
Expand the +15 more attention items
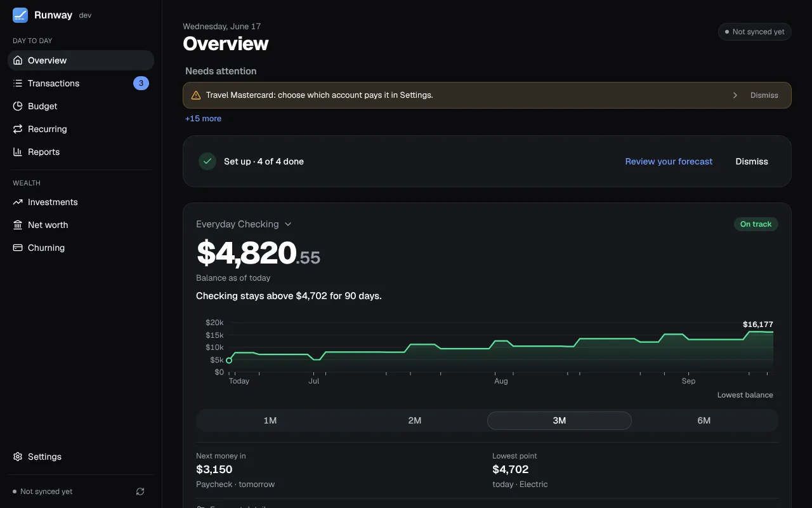[x=203, y=119]
